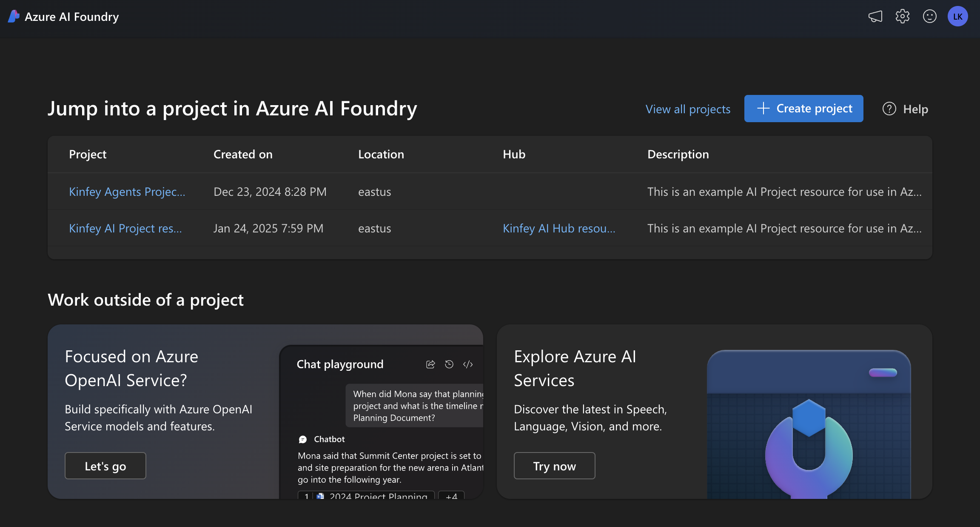Click the view code icon in Chat playground
980x527 pixels.
click(x=468, y=364)
